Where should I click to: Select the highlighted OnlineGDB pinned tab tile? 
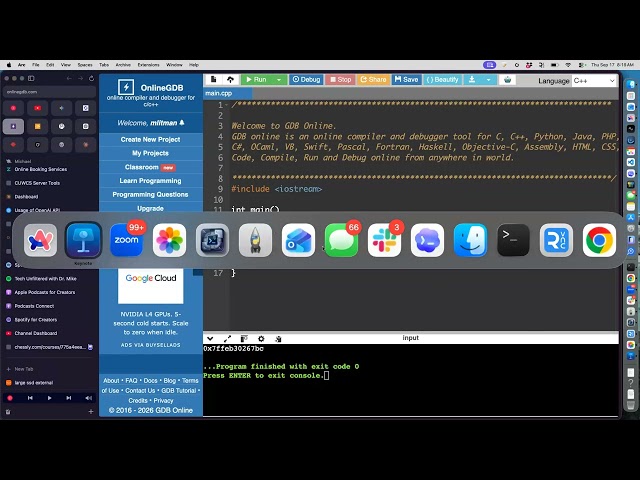[x=13, y=127]
